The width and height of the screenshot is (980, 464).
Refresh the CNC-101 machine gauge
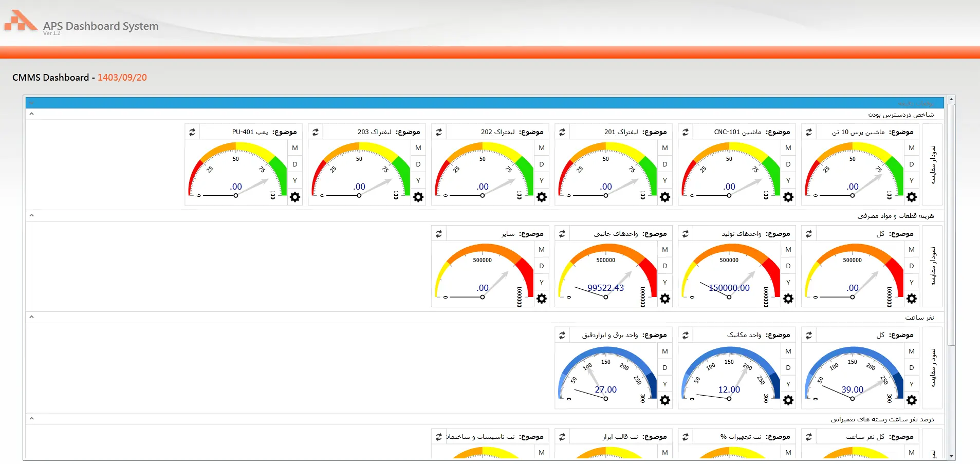pyautogui.click(x=686, y=132)
